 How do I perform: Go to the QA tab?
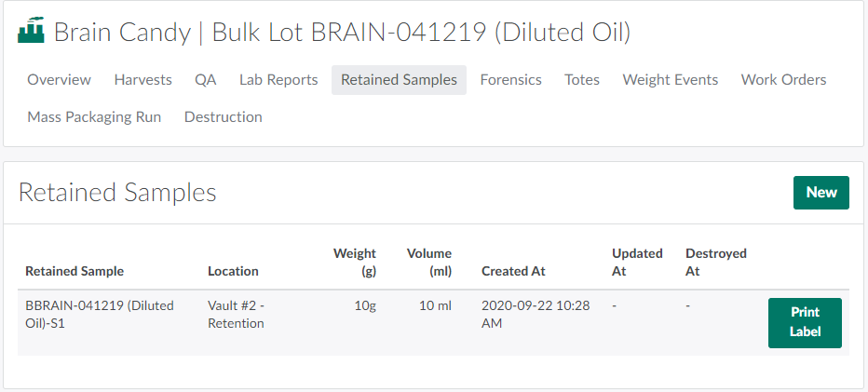coord(206,80)
